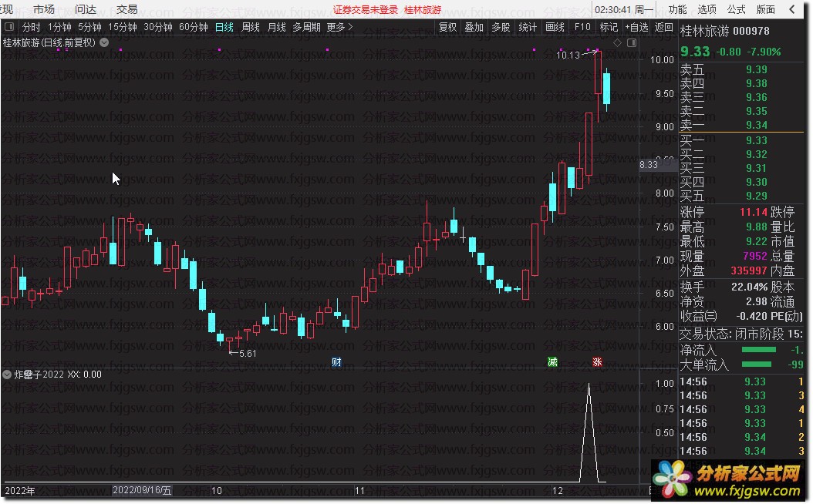The height and width of the screenshot is (504, 813).
Task: Click the 桂林旅游 000978 stock header
Action: click(725, 31)
